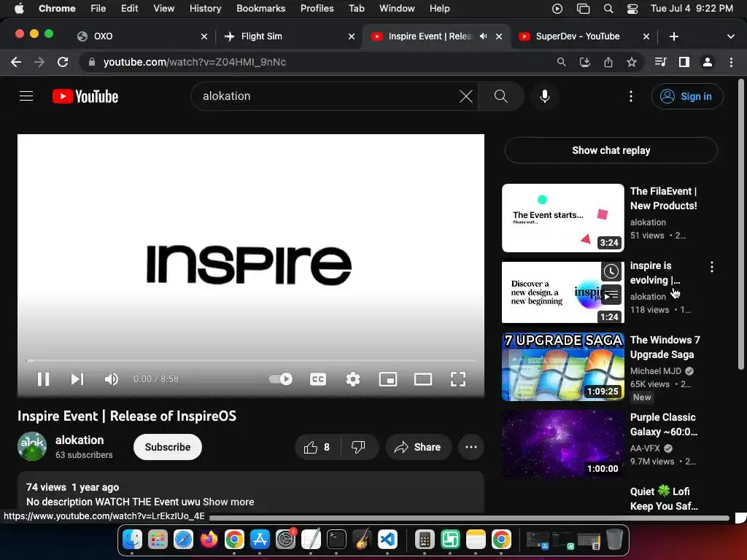Open Chrome profile icon
Screen dimensions: 747x560
pos(708,62)
